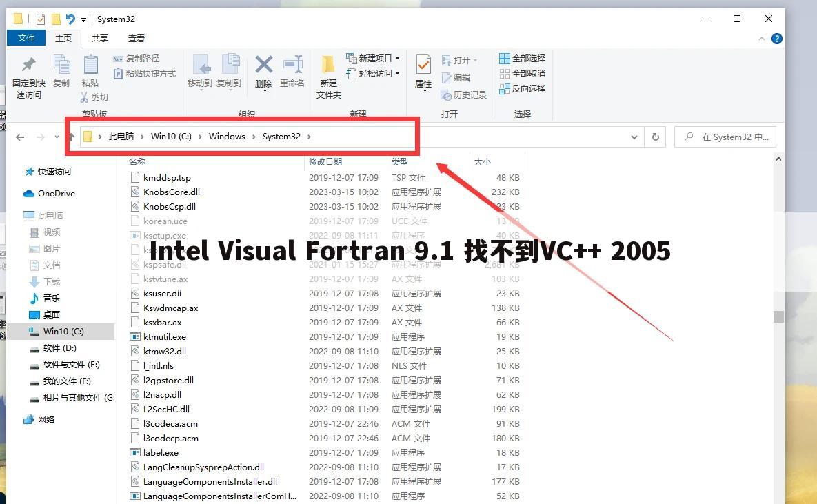The width and height of the screenshot is (817, 504).
Task: Open the Open (打开) dropdown button
Action: (460, 61)
